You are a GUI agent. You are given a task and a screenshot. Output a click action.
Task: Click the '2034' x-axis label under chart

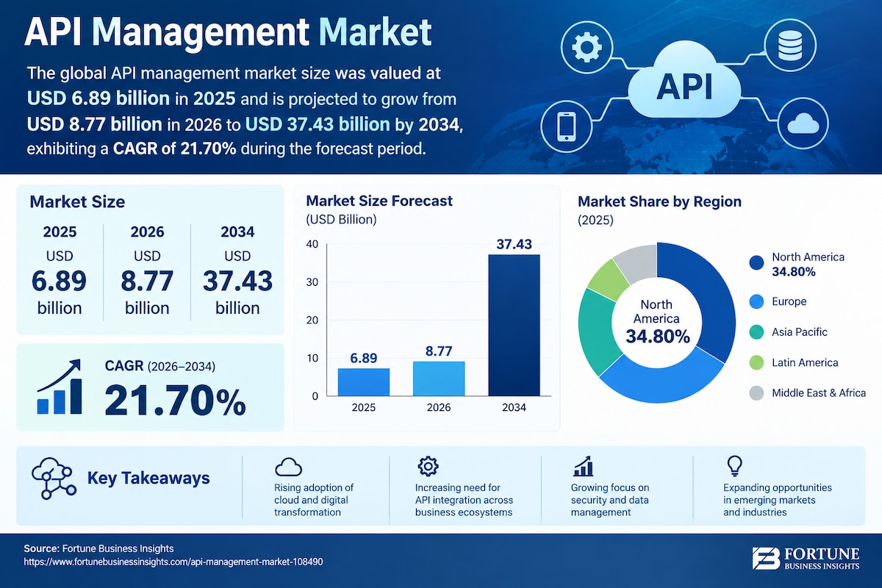click(514, 407)
